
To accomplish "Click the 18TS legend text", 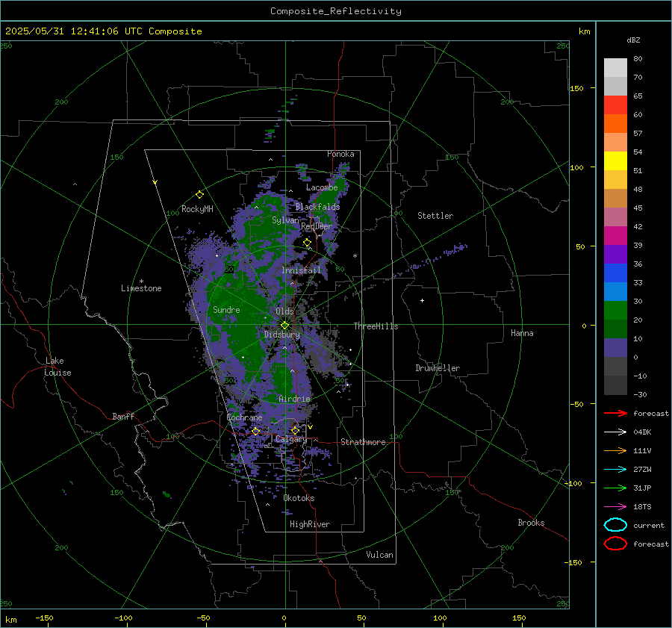I will coord(642,507).
